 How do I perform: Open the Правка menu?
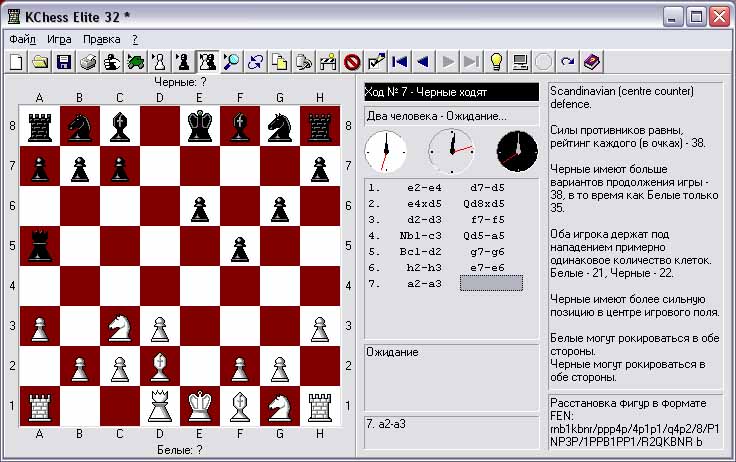tap(102, 39)
